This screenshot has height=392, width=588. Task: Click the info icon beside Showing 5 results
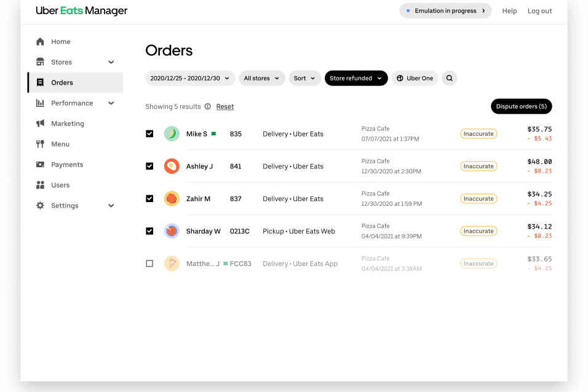208,106
